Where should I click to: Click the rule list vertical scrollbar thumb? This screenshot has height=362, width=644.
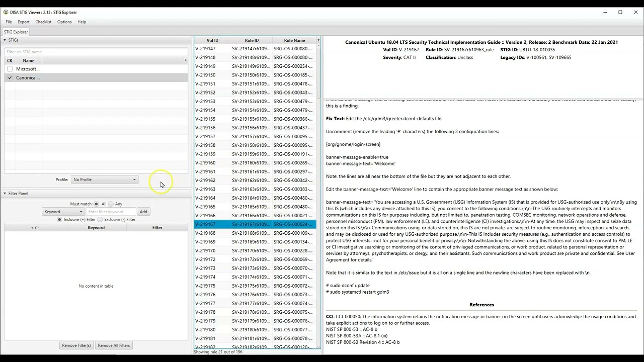click(x=318, y=74)
